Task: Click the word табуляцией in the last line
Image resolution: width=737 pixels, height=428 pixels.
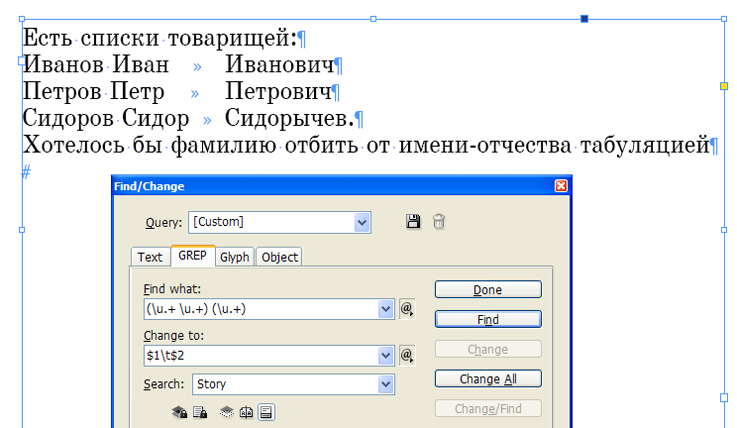Action: pos(644,145)
